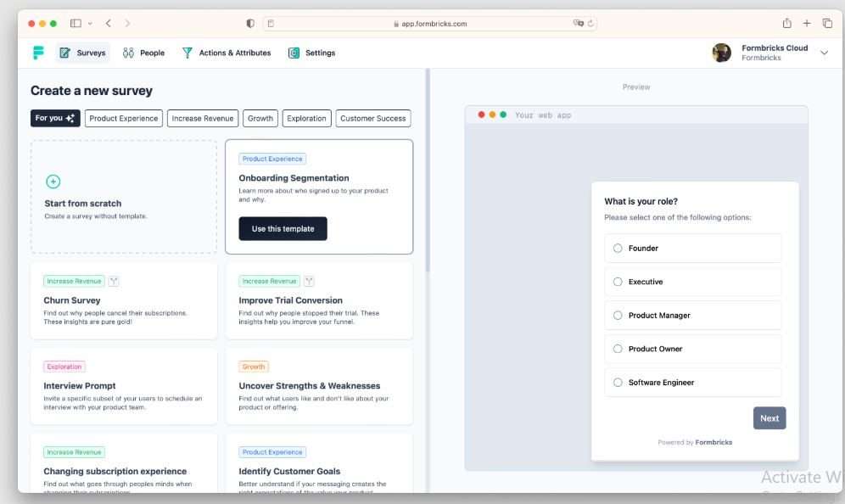Select the Customer Success filter tab
Screen dimensions: 845x504
click(373, 118)
